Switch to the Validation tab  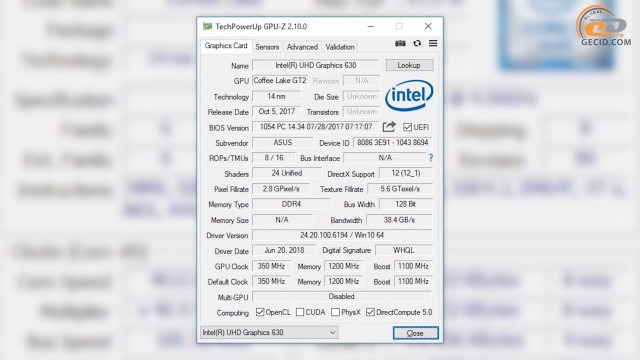[x=340, y=47]
